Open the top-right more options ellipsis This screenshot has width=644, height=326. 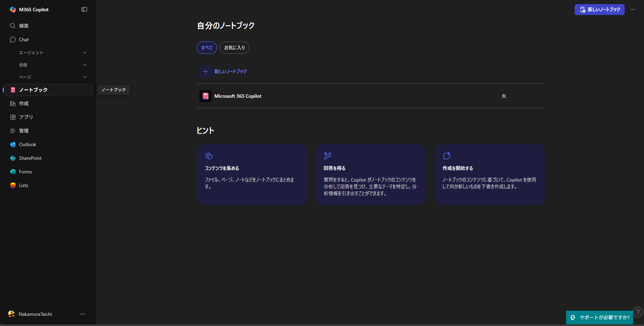(633, 10)
